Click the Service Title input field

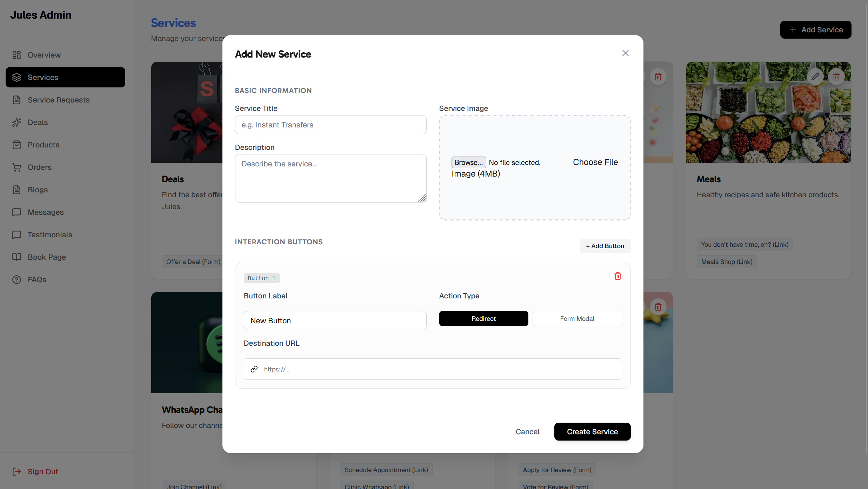(x=330, y=125)
